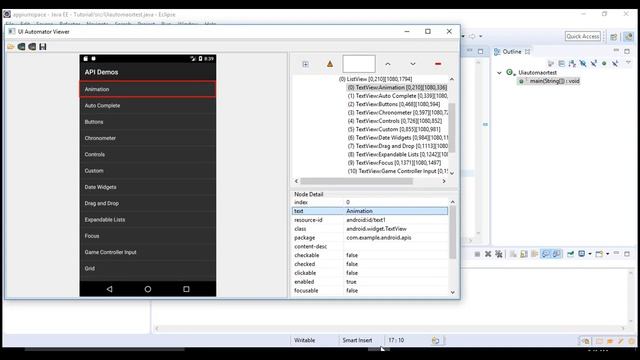This screenshot has width=640, height=360.
Task: Select TextView:Animation node in hierarchy tree
Action: [x=397, y=87]
